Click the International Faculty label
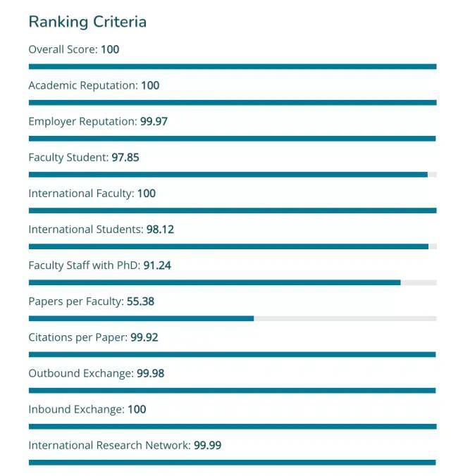451x476 pixels. coord(92,193)
